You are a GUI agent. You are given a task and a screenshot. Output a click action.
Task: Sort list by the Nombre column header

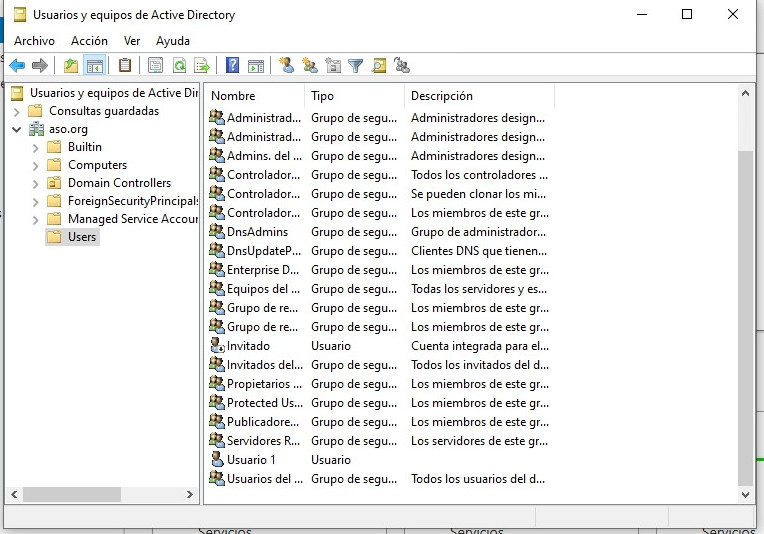[250, 96]
